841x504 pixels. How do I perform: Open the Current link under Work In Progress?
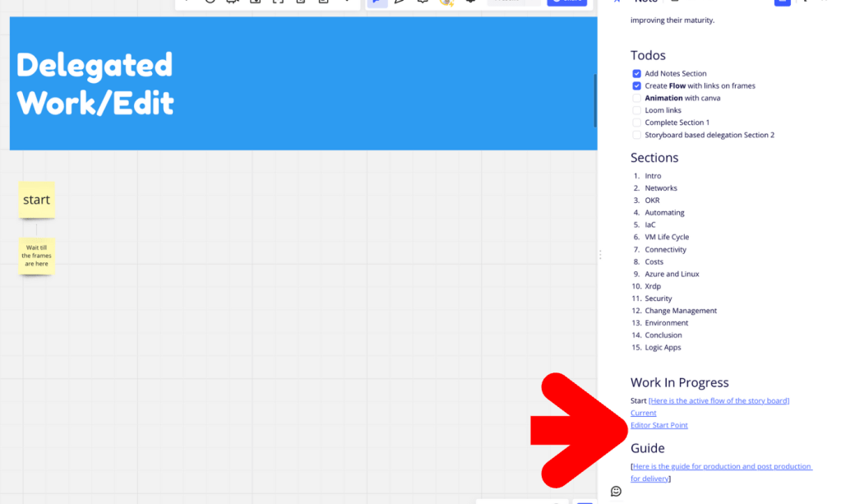point(643,413)
